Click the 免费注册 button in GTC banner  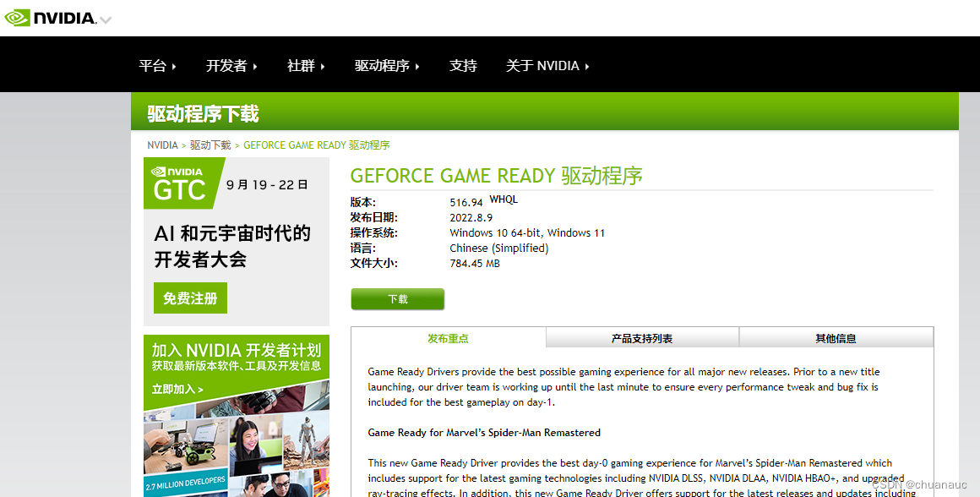click(191, 298)
